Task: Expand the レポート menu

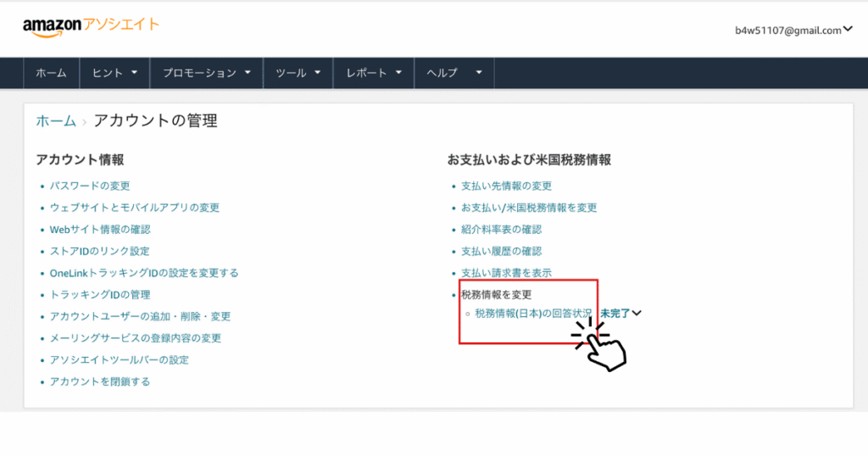Action: coord(374,74)
